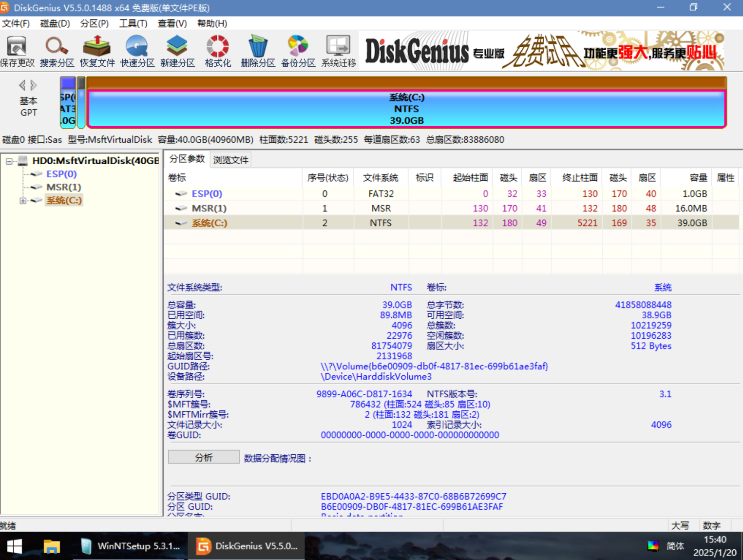Screen dimensions: 743x560
Task: Open the 磁盘(D) menu
Action: pos(55,23)
